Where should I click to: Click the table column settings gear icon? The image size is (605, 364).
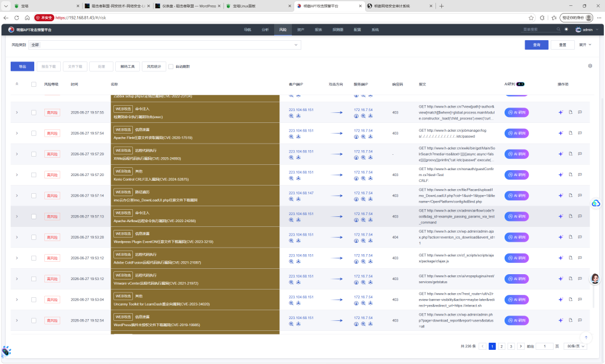(x=590, y=66)
